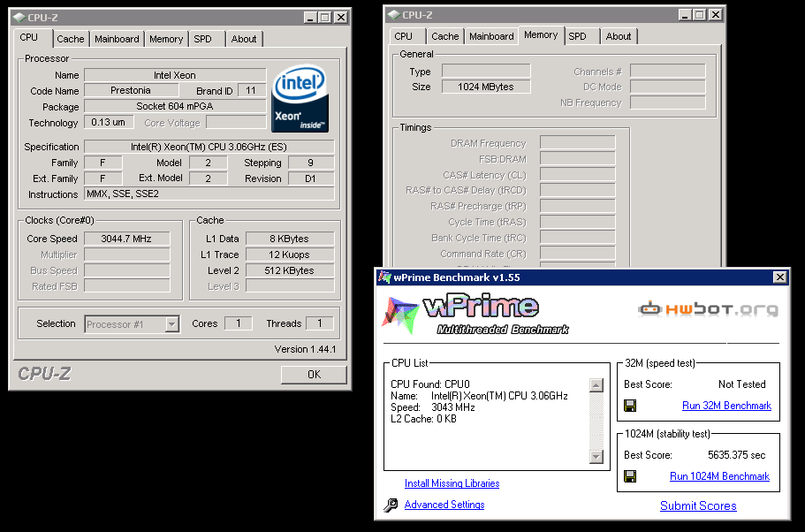Click the wPrime colorful logo graphic
The height and width of the screenshot is (532, 805).
click(x=400, y=315)
